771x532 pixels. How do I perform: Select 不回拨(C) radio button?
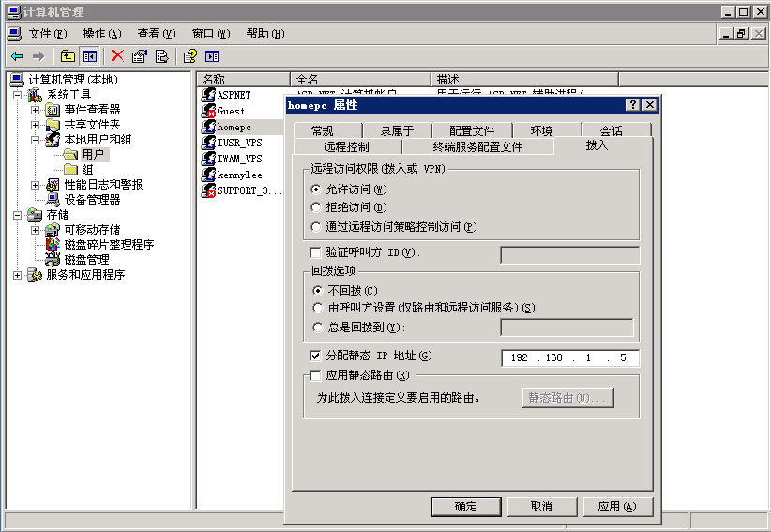point(318,291)
